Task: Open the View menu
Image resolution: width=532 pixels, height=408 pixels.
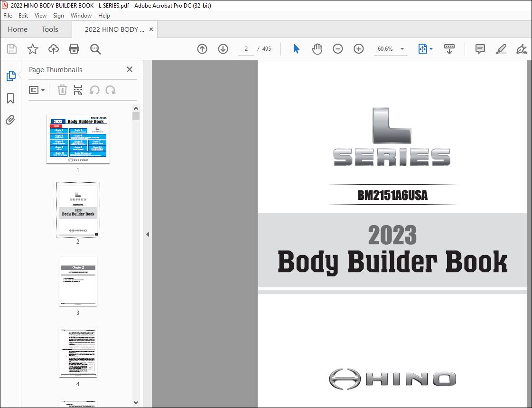Action: [40, 16]
